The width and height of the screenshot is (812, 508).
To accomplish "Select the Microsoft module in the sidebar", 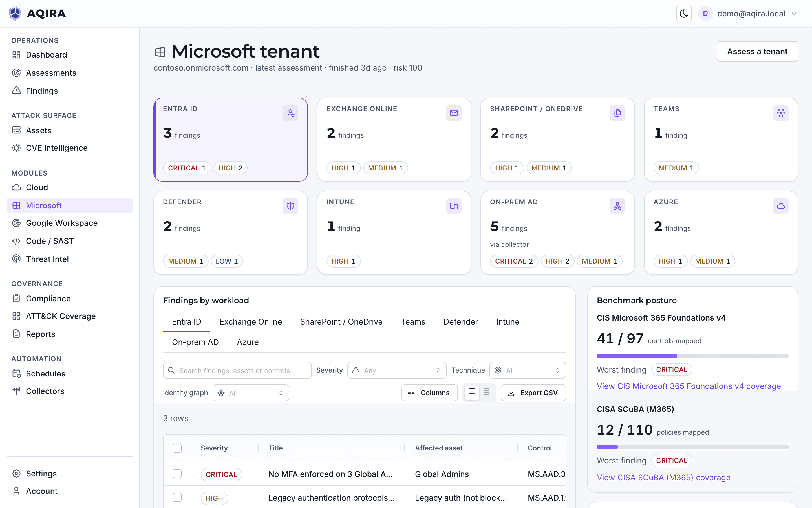I will point(69,205).
